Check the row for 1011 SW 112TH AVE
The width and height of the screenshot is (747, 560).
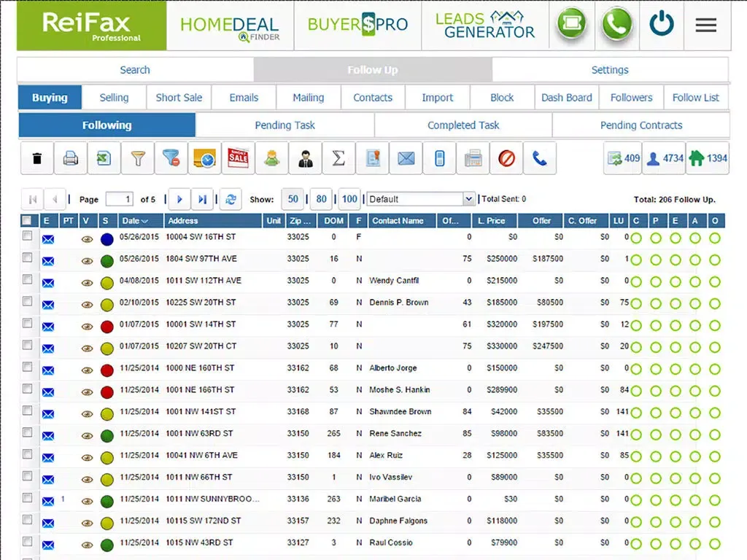click(x=28, y=279)
